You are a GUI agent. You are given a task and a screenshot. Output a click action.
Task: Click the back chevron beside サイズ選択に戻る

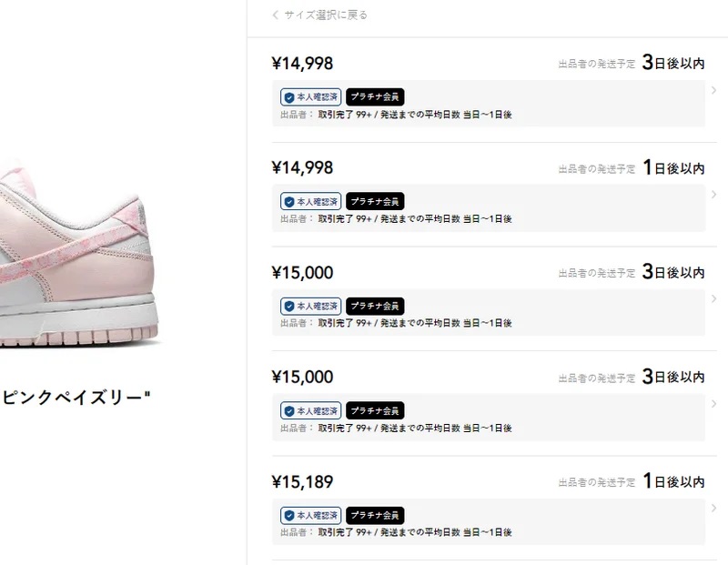[x=276, y=15]
